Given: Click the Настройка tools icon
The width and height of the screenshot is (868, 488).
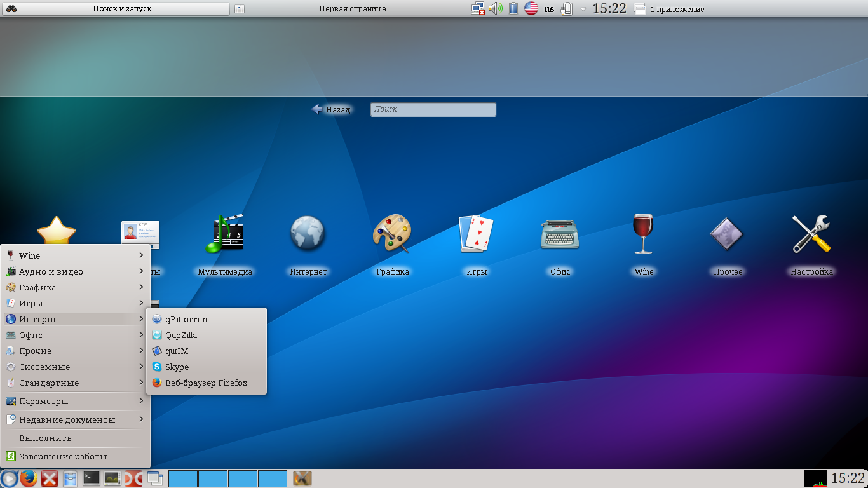Looking at the screenshot, I should click(811, 234).
